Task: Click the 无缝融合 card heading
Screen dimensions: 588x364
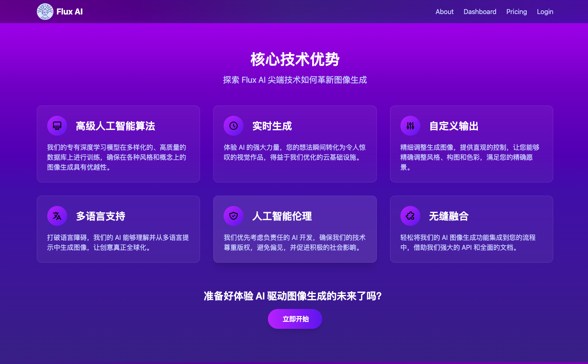Action: [448, 216]
